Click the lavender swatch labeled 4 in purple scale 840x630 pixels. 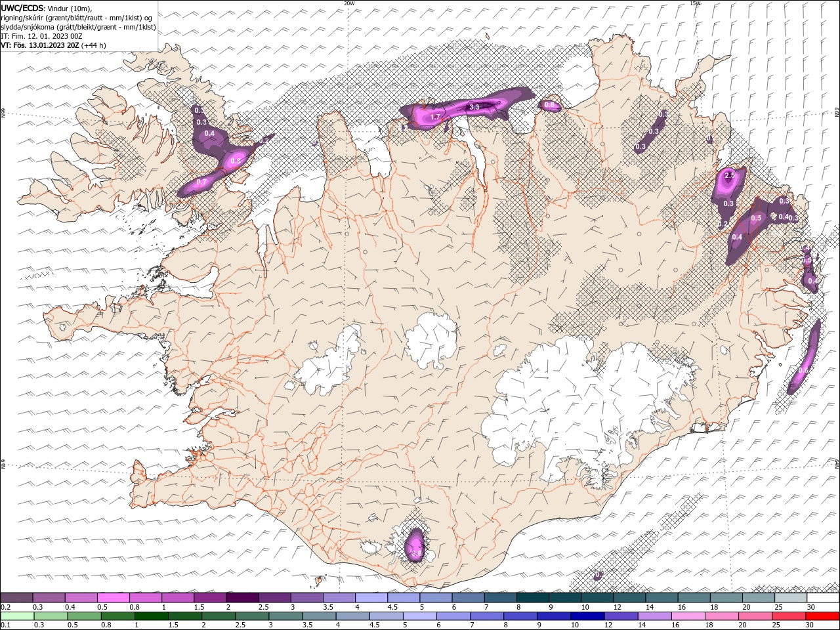click(371, 598)
